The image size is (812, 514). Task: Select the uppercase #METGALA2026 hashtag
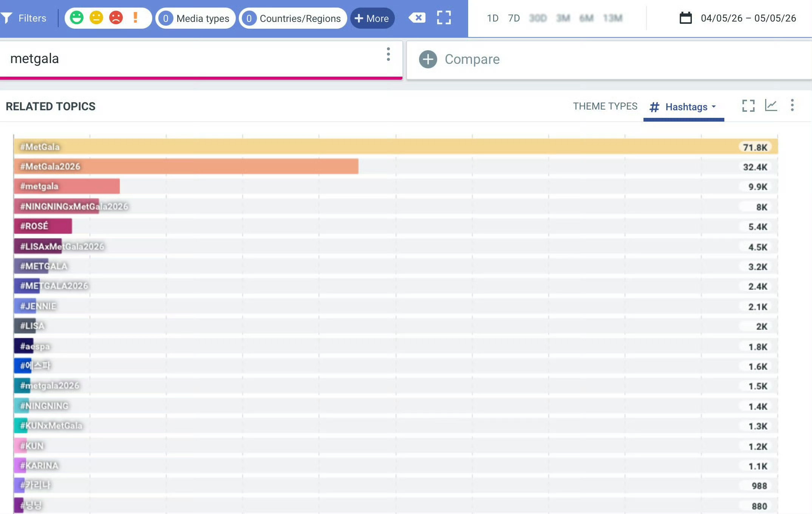coord(54,286)
